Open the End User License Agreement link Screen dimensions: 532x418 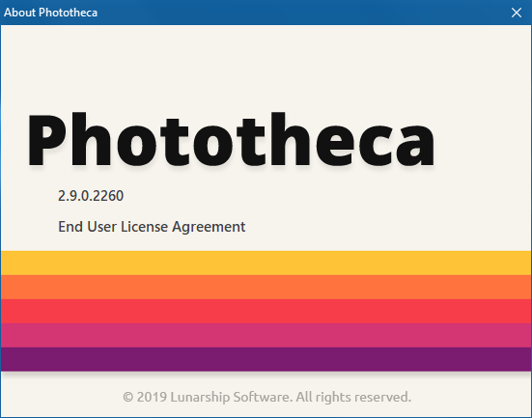pos(152,227)
